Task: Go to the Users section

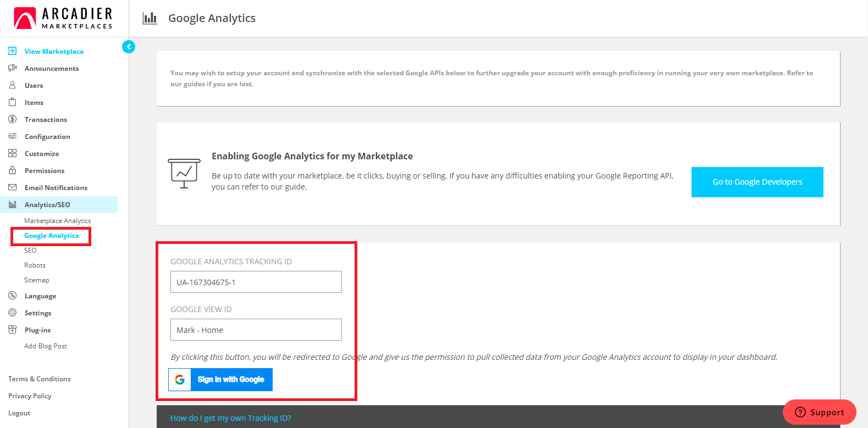Action: 34,86
